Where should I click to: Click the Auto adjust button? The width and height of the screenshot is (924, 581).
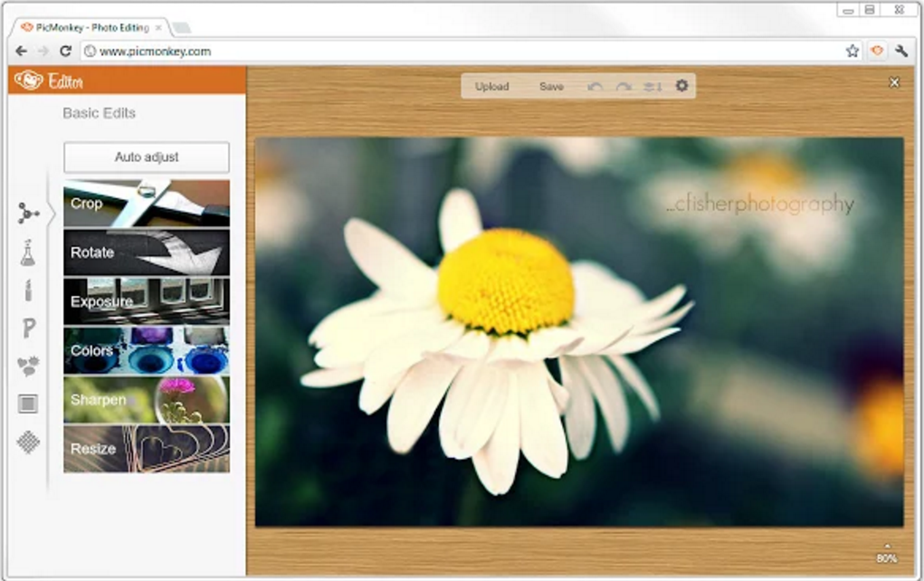tap(147, 157)
